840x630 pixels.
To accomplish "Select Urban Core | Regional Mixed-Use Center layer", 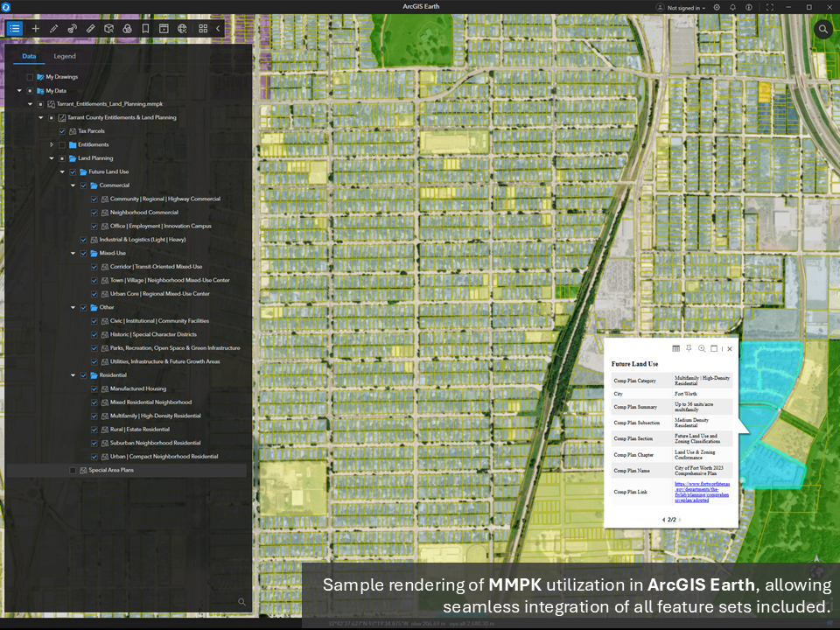I will (x=159, y=294).
